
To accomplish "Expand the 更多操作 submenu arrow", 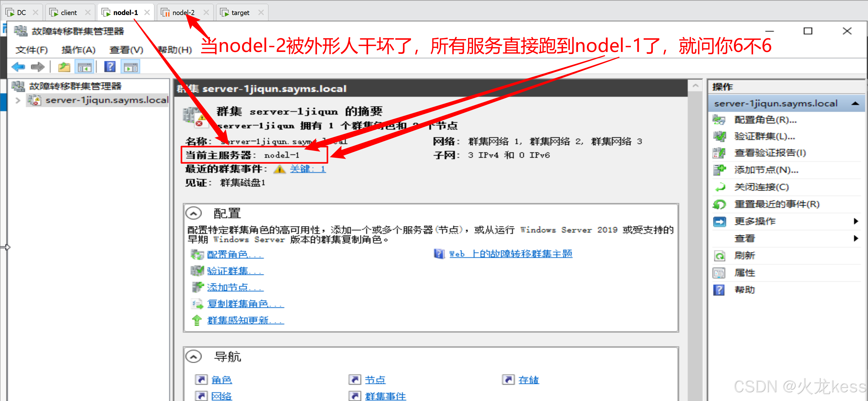I will (x=855, y=221).
